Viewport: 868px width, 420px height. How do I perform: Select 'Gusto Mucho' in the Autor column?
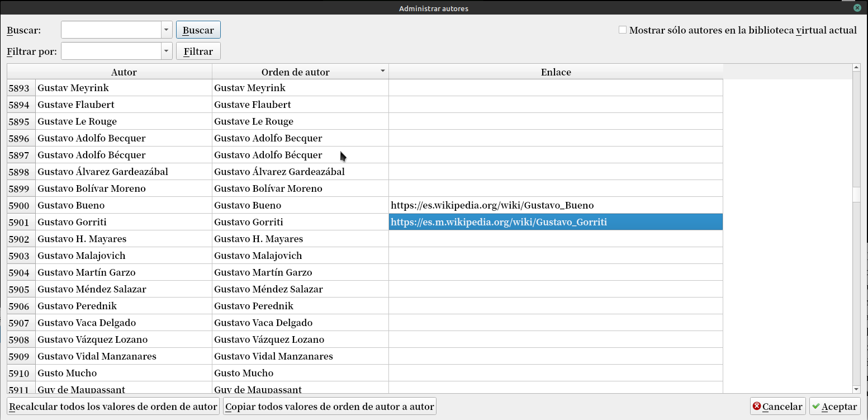(x=124, y=373)
